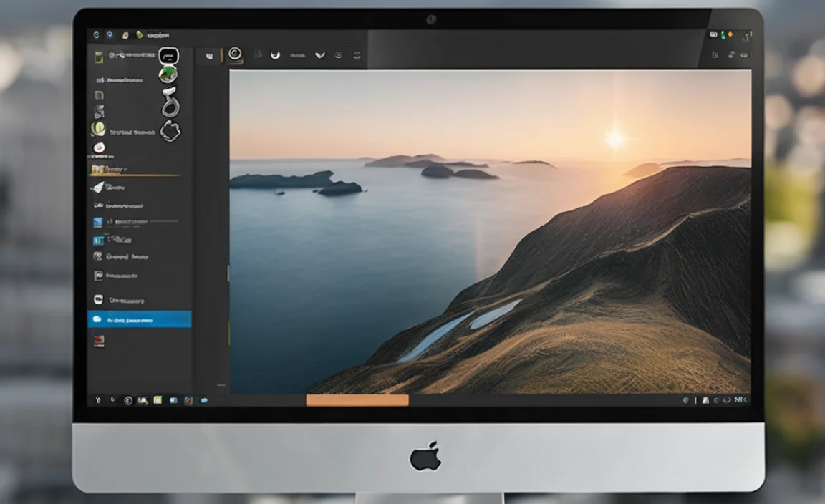The width and height of the screenshot is (825, 504).
Task: Toggle the highlighted panel icon left of the toolbar
Action: pos(208,55)
